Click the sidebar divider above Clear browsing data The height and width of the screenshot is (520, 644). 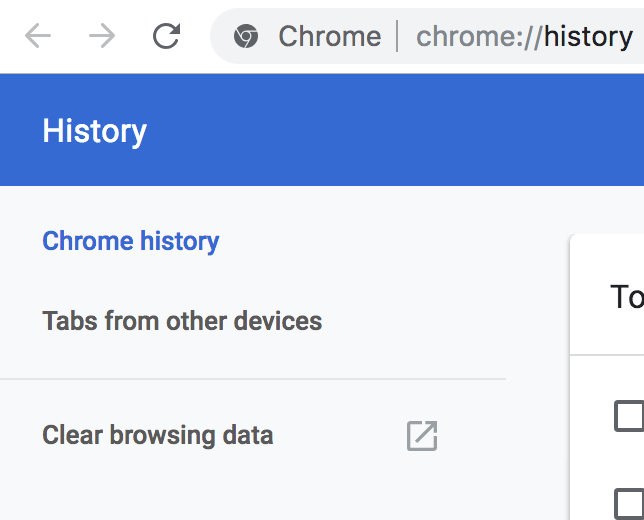(x=253, y=379)
